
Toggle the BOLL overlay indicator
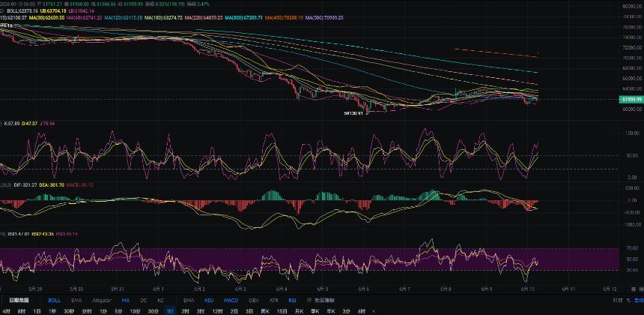click(54, 300)
